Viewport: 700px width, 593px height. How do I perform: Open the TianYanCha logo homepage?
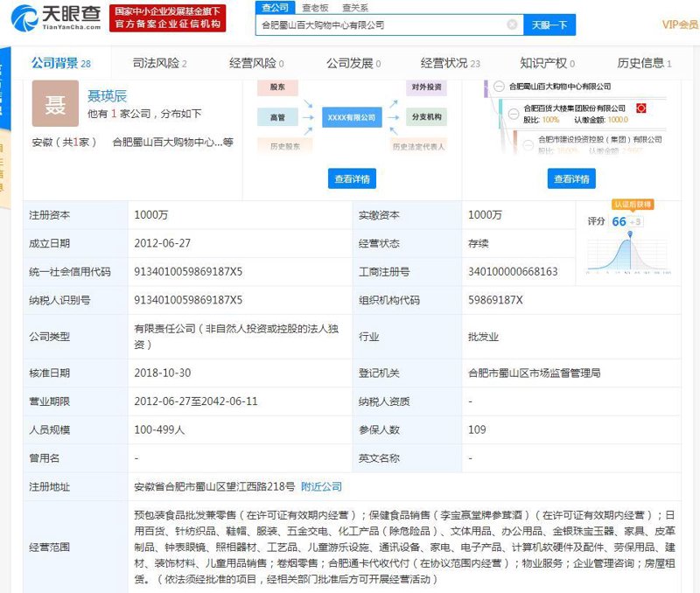[56, 17]
